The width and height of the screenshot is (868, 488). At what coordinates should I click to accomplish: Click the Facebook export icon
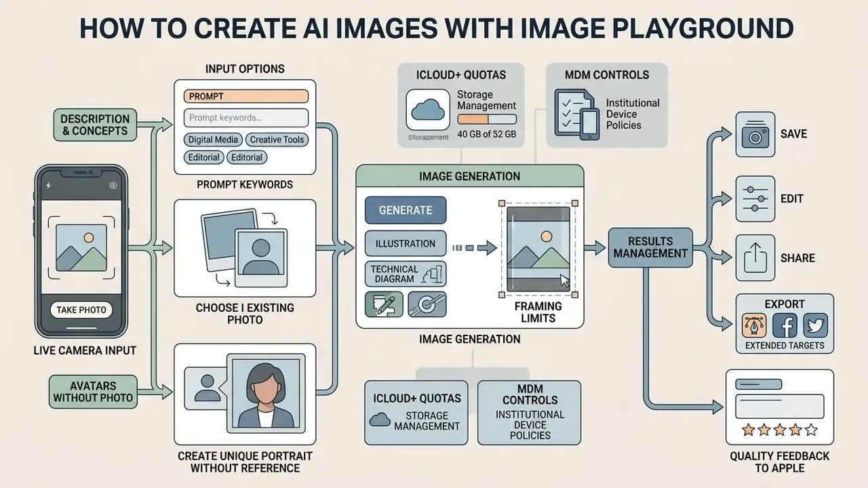coord(785,326)
